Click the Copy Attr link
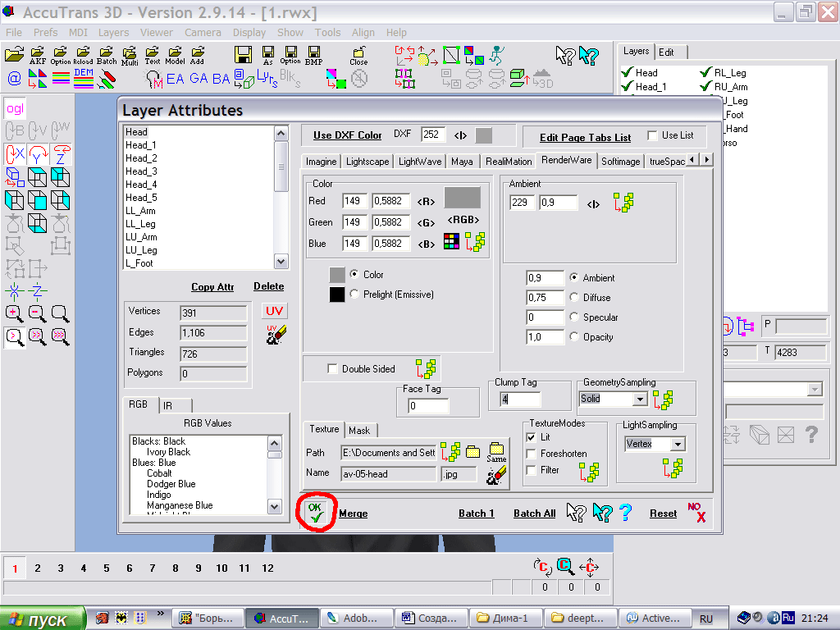Viewport: 840px width, 630px height. click(212, 286)
